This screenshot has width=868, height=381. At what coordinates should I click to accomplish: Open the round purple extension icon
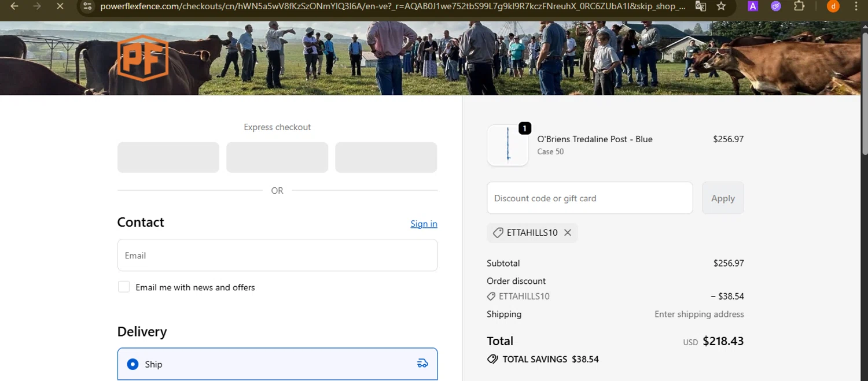tap(776, 6)
